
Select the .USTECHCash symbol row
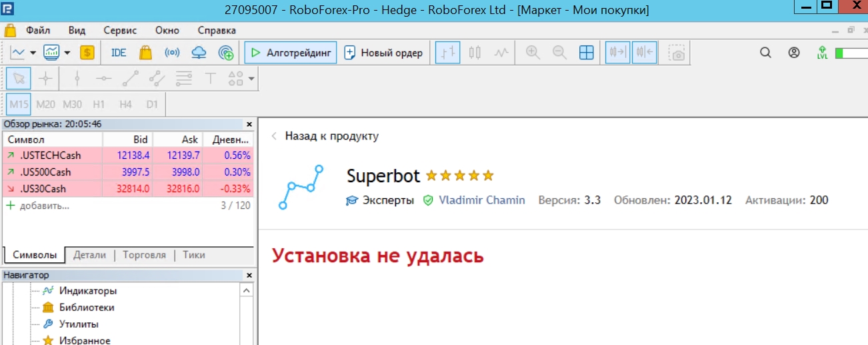(128, 155)
